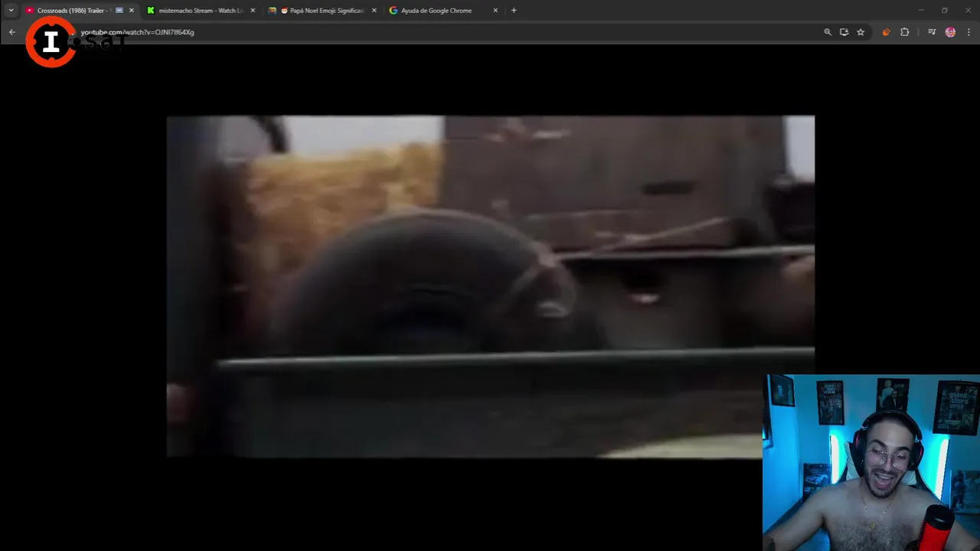Bookmark this page with the star icon
The image size is (980, 551).
point(861,32)
